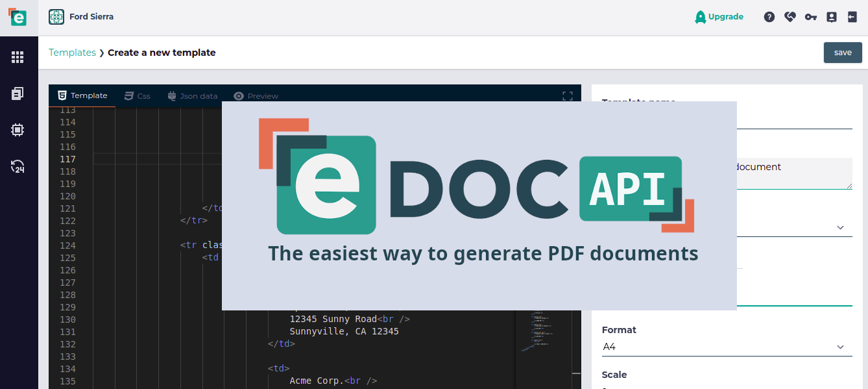
Task: Switch to the Css tab
Action: point(137,95)
